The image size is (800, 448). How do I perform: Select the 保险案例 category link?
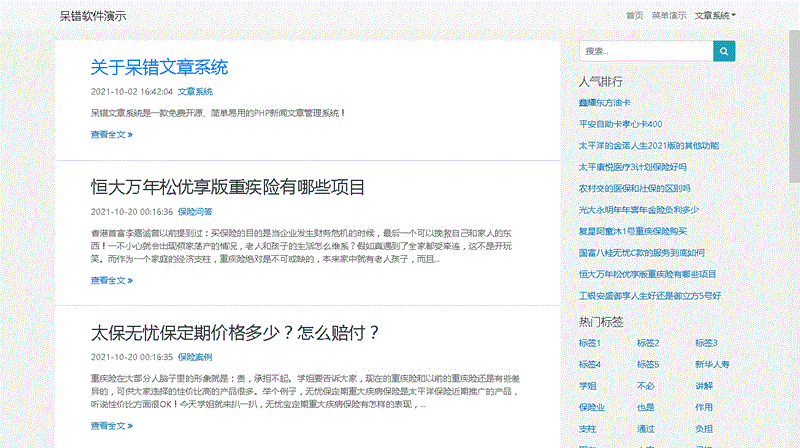pyautogui.click(x=195, y=357)
